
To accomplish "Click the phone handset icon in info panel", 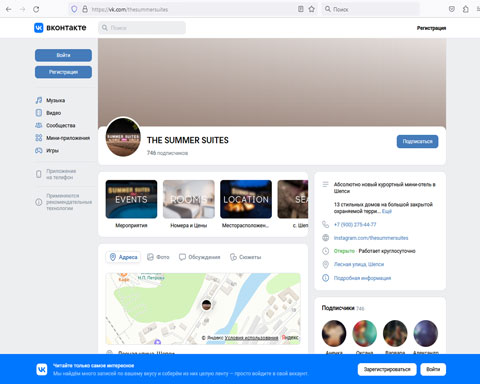I will (325, 224).
